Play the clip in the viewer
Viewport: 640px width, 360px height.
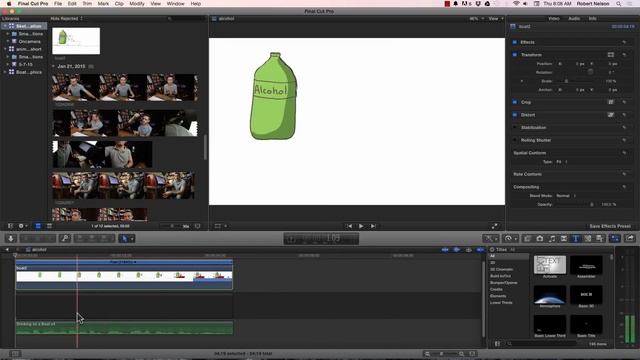(x=361, y=226)
